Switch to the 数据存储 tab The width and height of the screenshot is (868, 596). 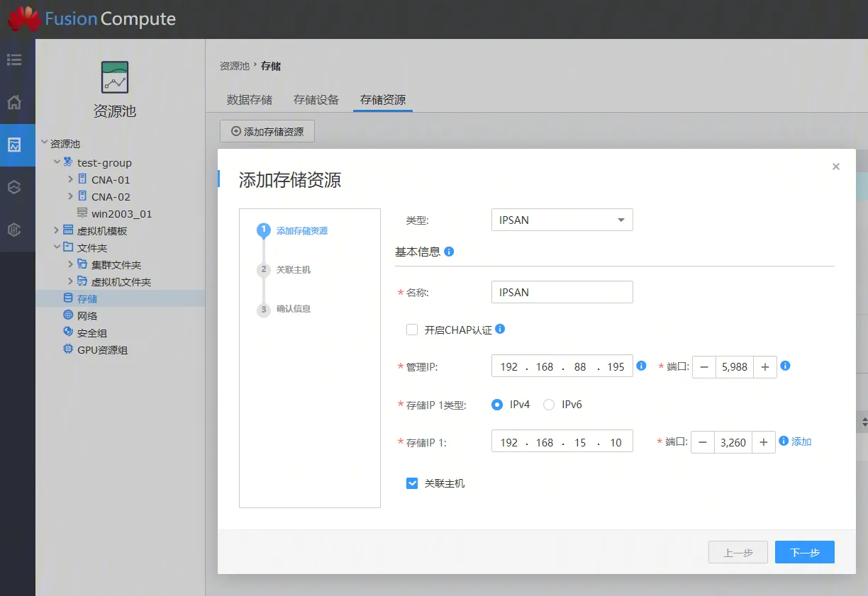(x=250, y=100)
